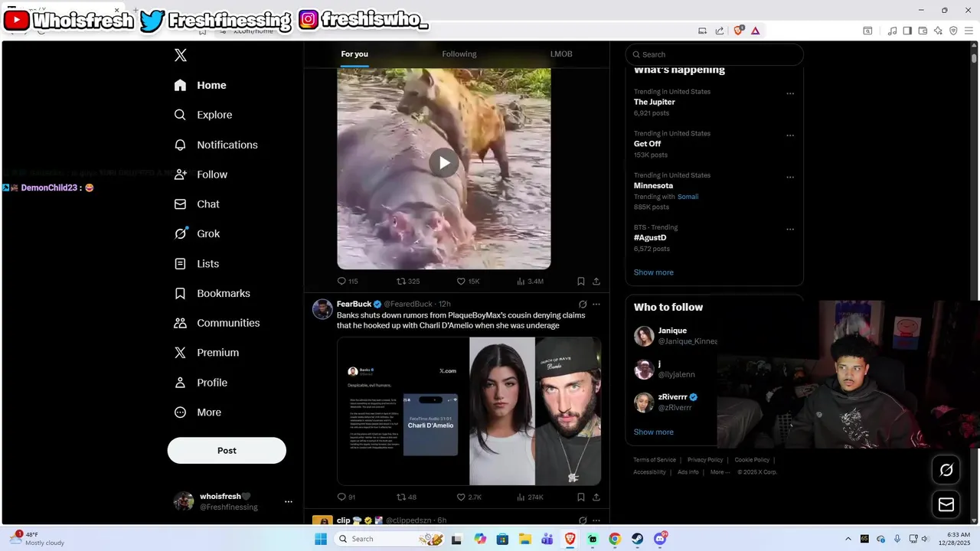The image size is (980, 551).
Task: Open Discord from the Windows taskbar
Action: (x=660, y=539)
